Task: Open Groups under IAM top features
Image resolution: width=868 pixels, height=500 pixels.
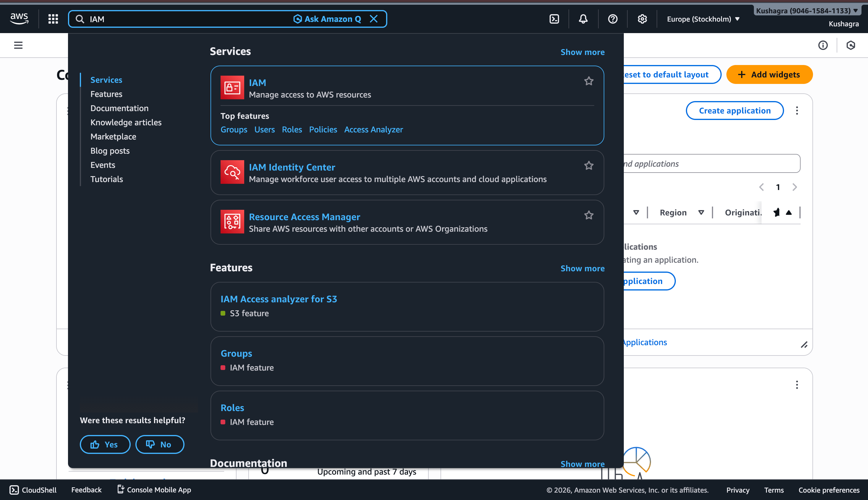Action: pos(234,129)
